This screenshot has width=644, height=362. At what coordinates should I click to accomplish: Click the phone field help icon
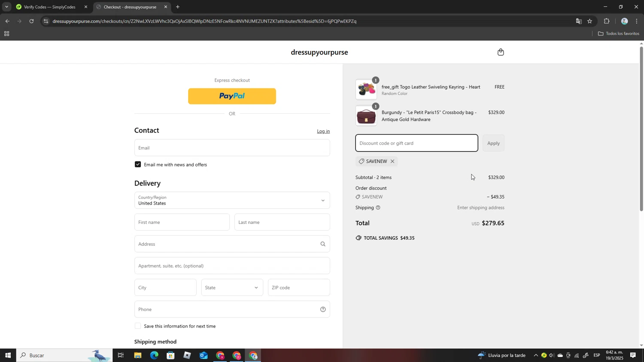point(323,309)
